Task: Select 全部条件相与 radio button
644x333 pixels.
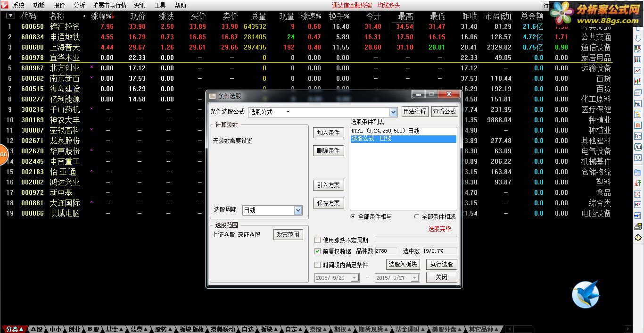Action: tap(353, 216)
